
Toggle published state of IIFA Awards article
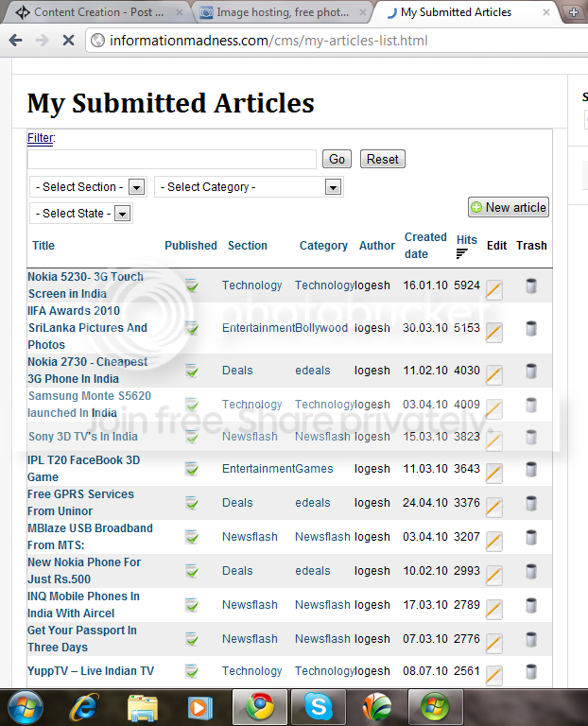[x=192, y=328]
